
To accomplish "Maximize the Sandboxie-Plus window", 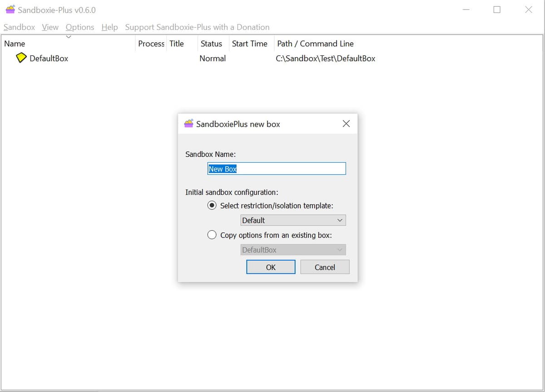I will pyautogui.click(x=497, y=10).
